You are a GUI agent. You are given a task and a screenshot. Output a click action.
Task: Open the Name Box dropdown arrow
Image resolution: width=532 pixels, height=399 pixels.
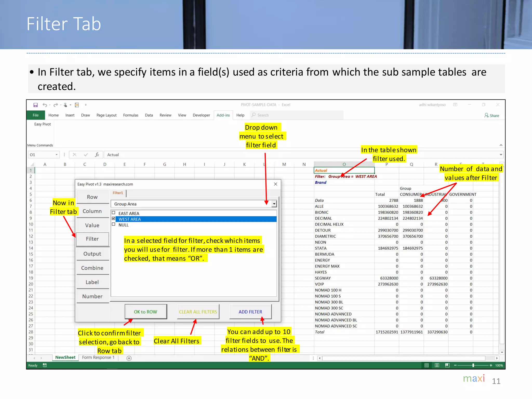pyautogui.click(x=56, y=155)
